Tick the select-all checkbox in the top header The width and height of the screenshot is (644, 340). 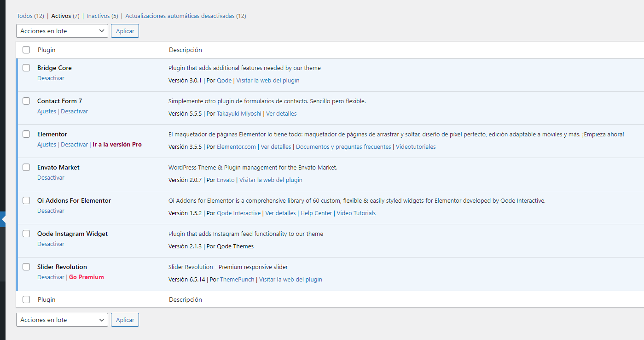(x=26, y=50)
